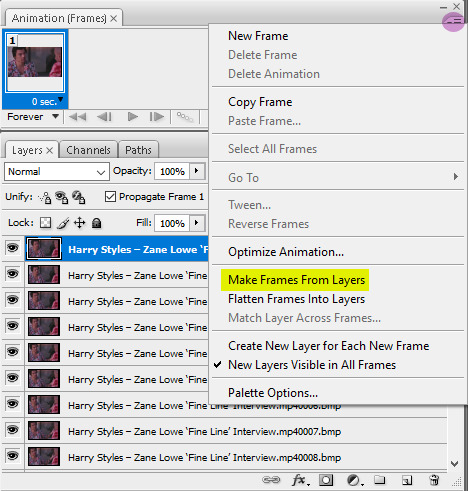Toggle Lock transparent pixels icon
468x491 pixels.
(x=45, y=223)
